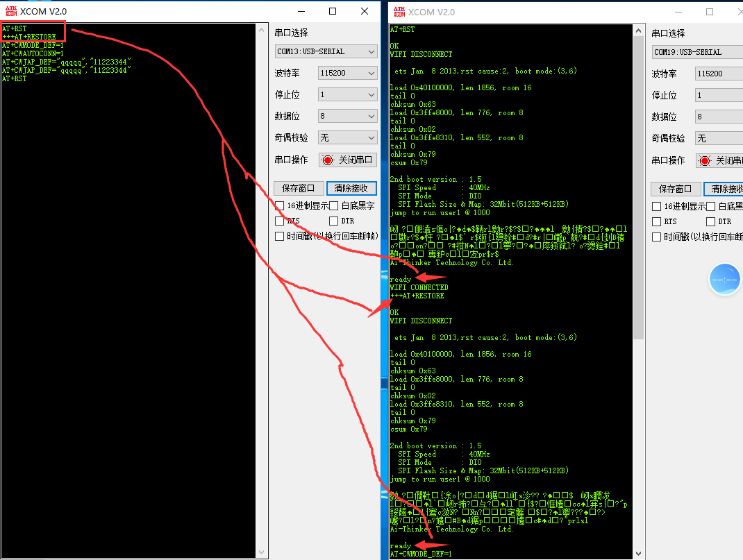Viewport: 743px width, 560px height.
Task: Open parity dropdown showing 无 in right window
Action: click(719, 139)
